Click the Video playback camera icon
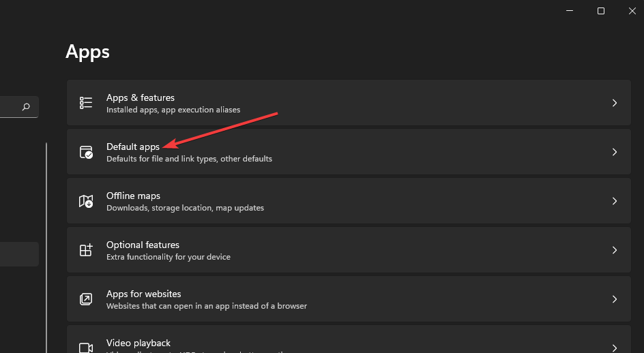This screenshot has height=353, width=644. point(86,347)
